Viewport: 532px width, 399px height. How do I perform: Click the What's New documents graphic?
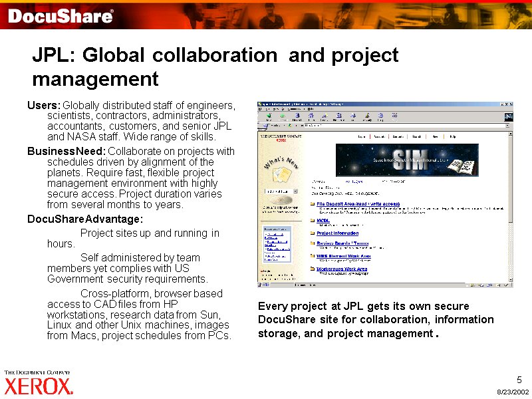(x=282, y=175)
